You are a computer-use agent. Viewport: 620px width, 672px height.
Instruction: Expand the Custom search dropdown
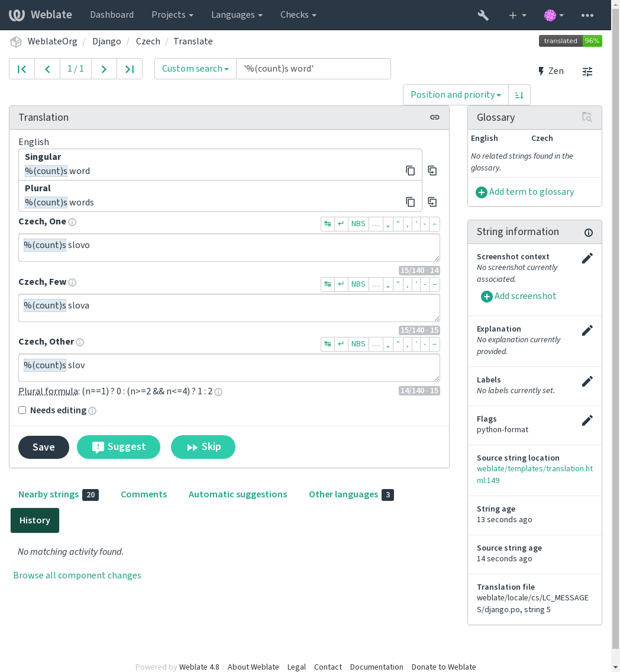(x=195, y=69)
